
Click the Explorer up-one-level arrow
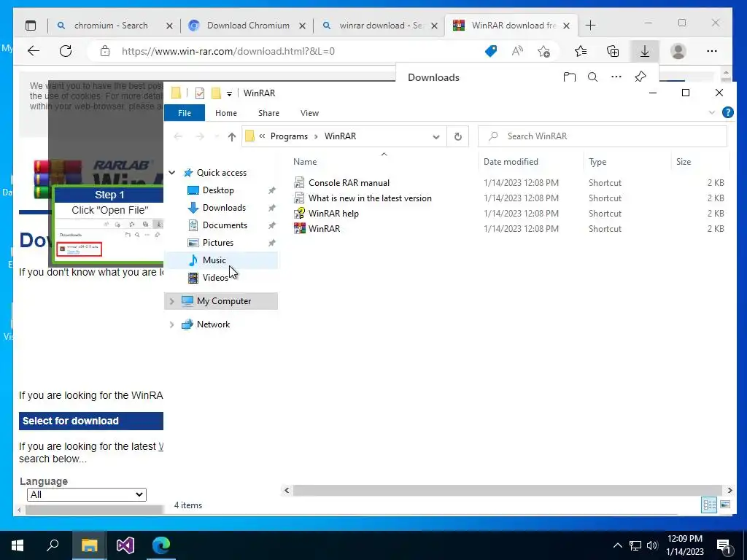pos(231,136)
